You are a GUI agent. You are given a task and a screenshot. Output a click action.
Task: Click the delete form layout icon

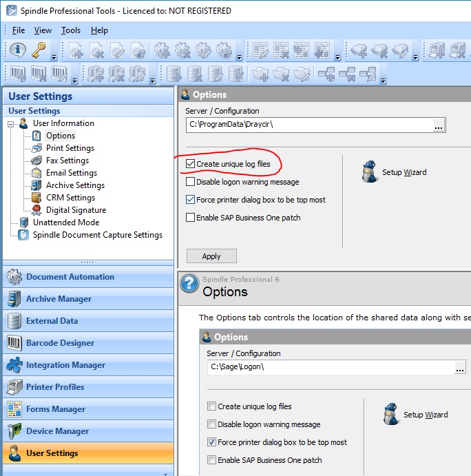tap(281, 50)
